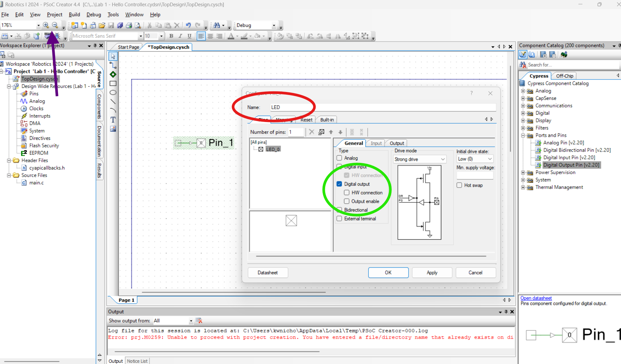Click the Bold formatting icon
The height and width of the screenshot is (364, 621).
[x=171, y=36]
